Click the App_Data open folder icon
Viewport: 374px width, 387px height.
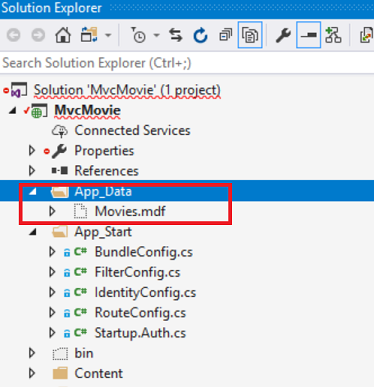[x=60, y=192]
